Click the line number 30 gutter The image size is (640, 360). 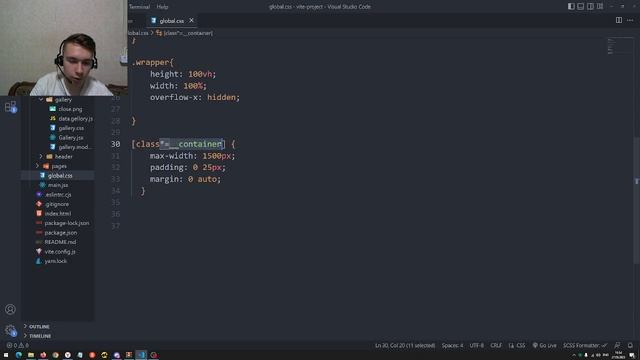[x=116, y=144]
